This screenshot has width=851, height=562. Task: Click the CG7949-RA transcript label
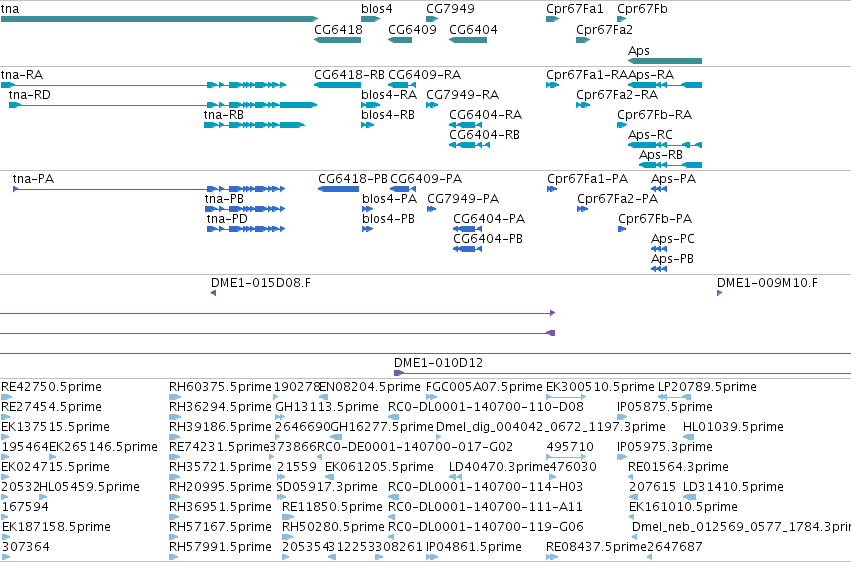(462, 94)
